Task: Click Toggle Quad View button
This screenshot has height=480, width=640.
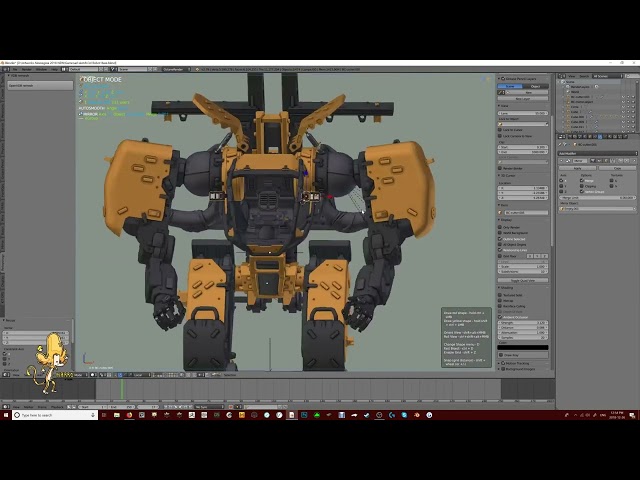Action: click(x=523, y=280)
